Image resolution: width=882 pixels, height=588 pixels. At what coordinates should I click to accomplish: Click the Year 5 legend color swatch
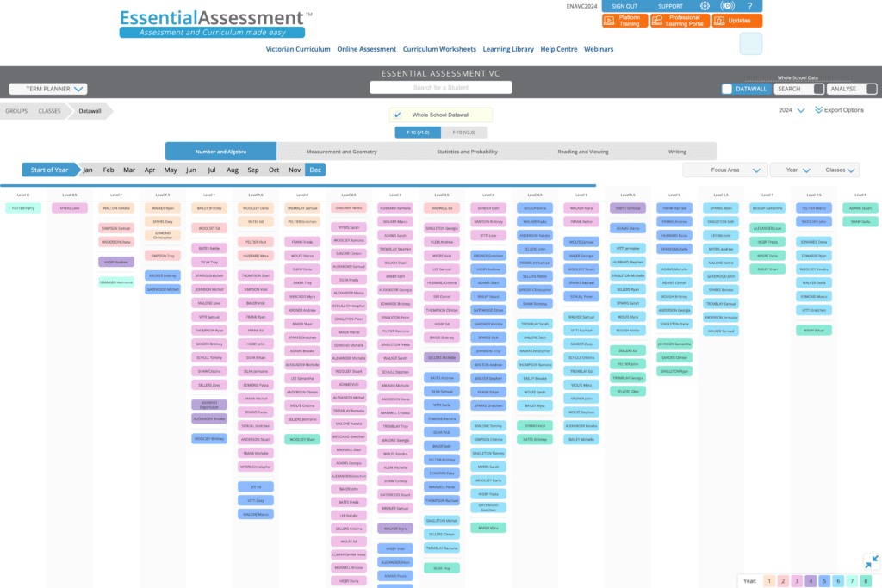click(x=824, y=581)
